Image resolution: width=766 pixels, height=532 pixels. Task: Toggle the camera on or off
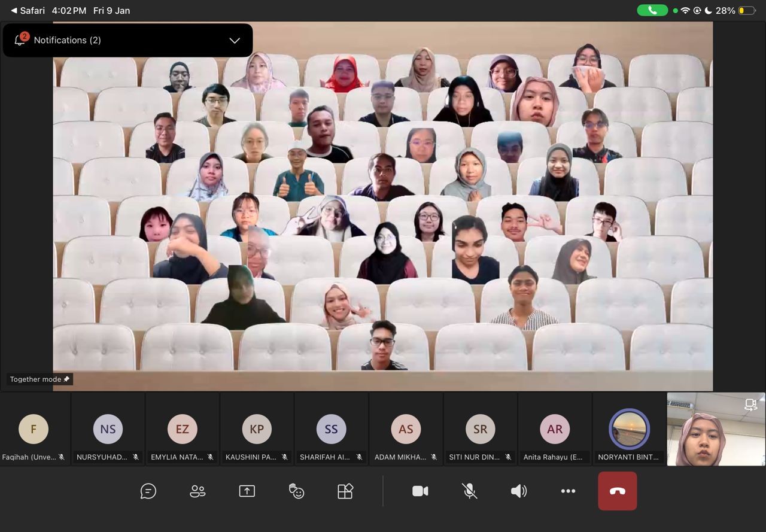pos(420,491)
